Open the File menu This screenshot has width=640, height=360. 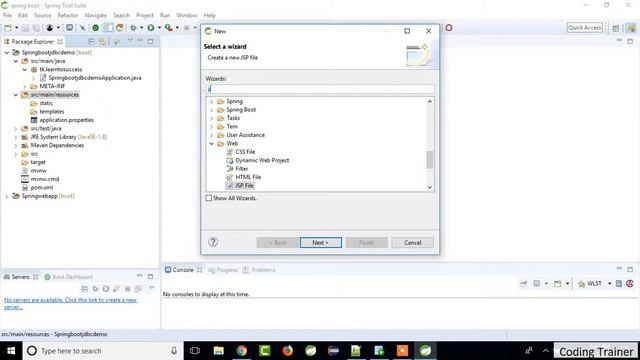7,15
